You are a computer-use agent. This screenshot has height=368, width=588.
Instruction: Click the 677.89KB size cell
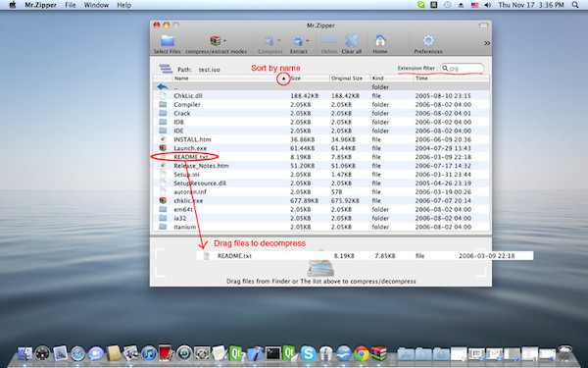pos(304,201)
